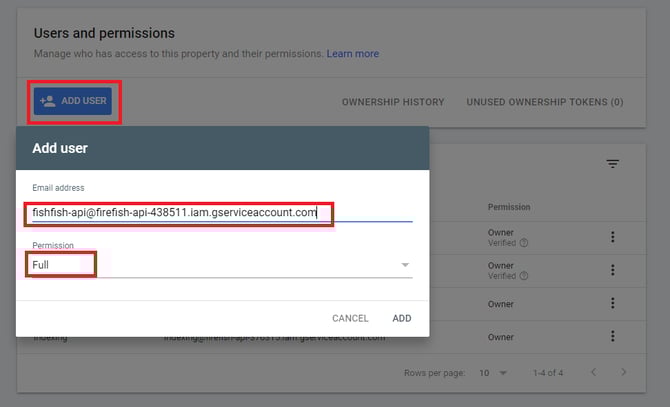Confirm with the ADD button in the dialog

[401, 318]
